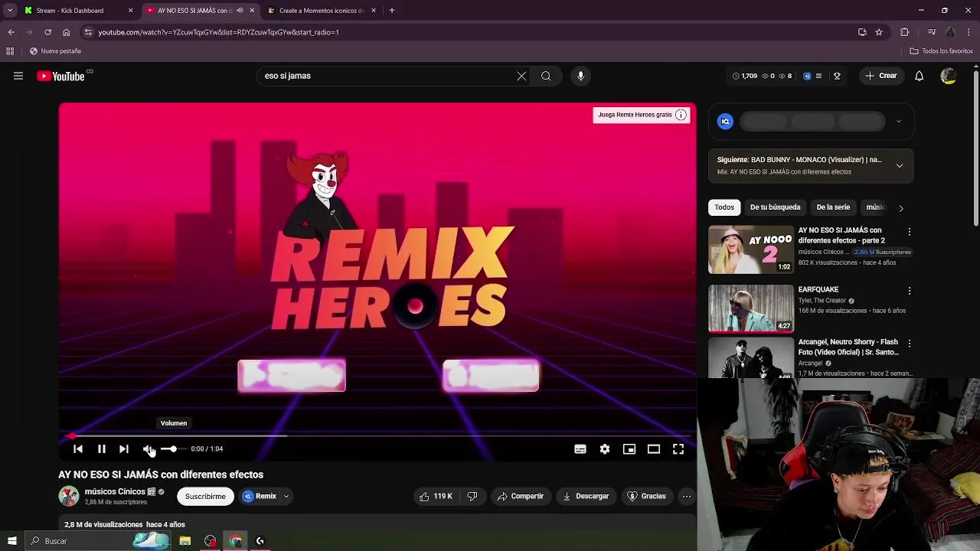The image size is (980, 551).
Task: Open more actions three-dot menu
Action: pos(687,497)
